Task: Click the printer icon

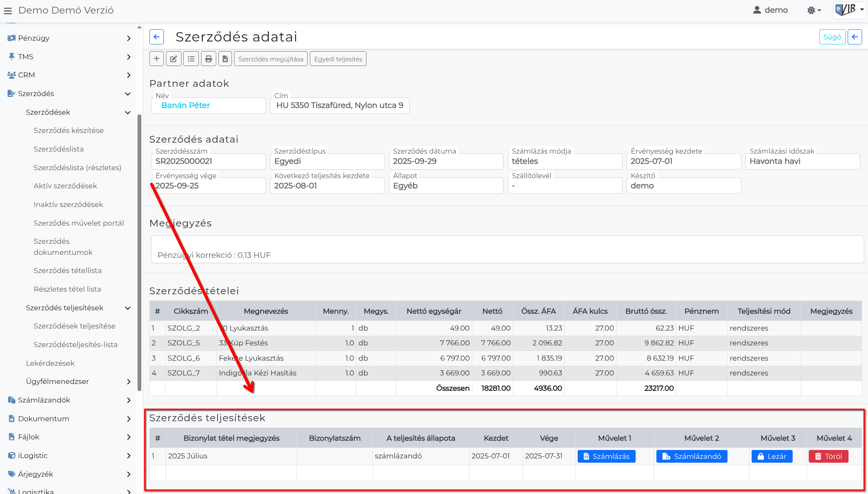Action: [208, 59]
